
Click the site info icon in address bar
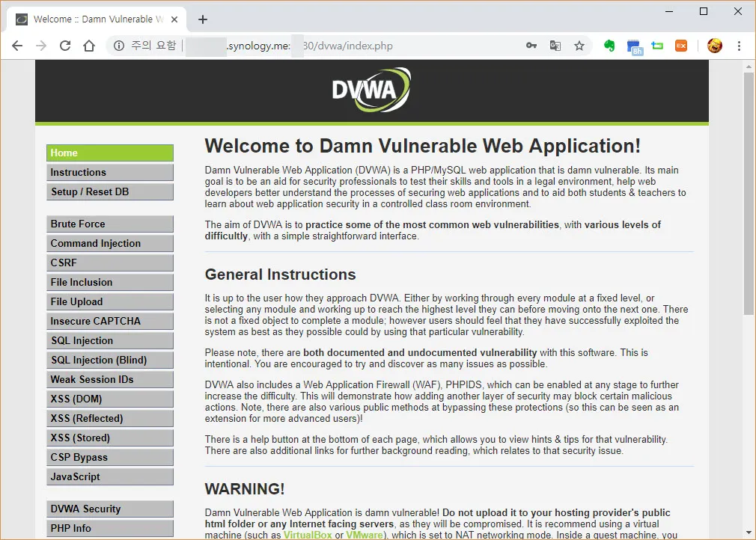tap(118, 46)
